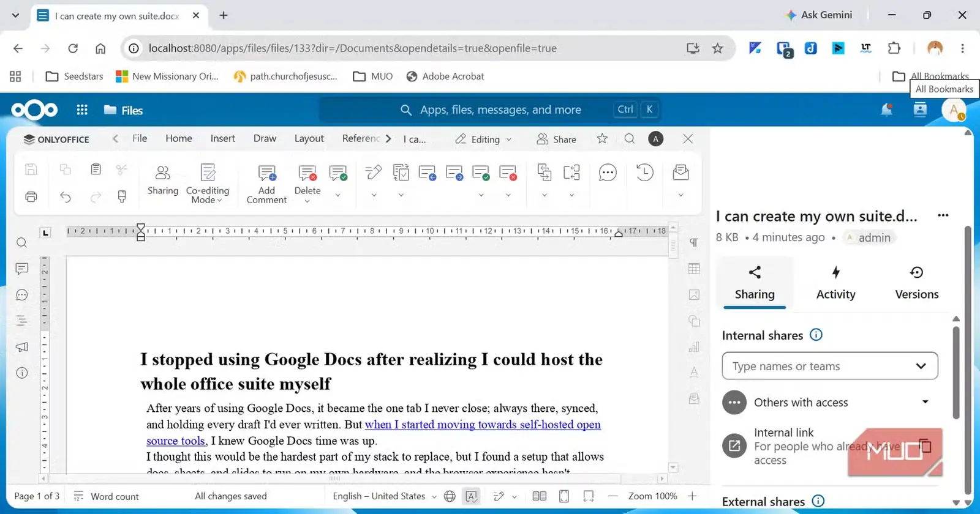Open the Chat icon in the ribbon
The height and width of the screenshot is (514, 980).
[608, 173]
